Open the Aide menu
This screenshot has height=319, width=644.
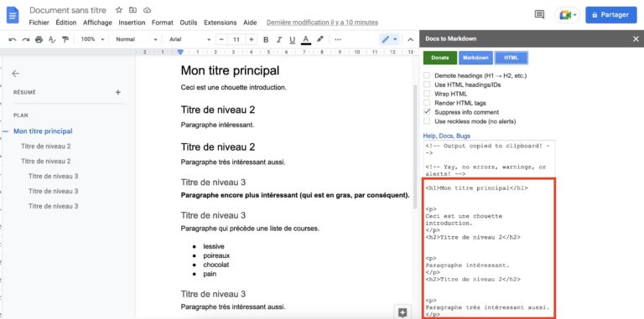[250, 23]
